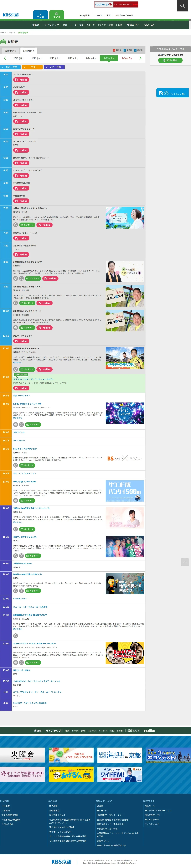Select the 日別番組表 tab
Screen dimensions: 191x868
pyautogui.click(x=29, y=51)
